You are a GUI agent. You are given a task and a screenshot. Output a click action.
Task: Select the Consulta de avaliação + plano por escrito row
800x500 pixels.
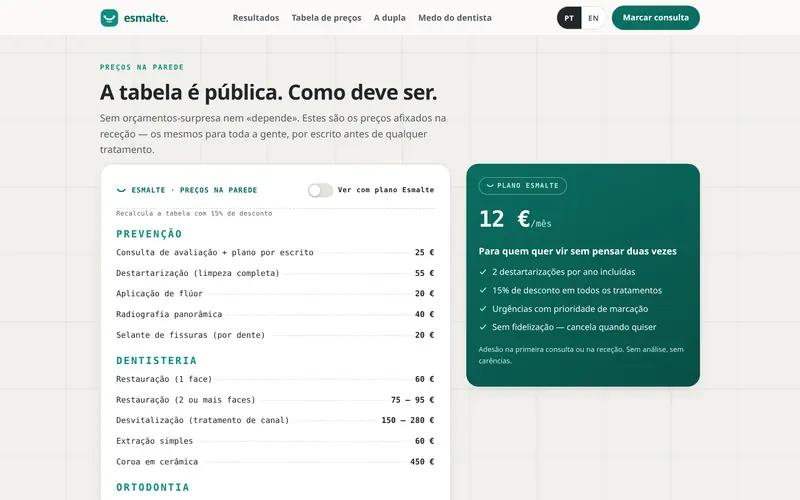click(275, 252)
